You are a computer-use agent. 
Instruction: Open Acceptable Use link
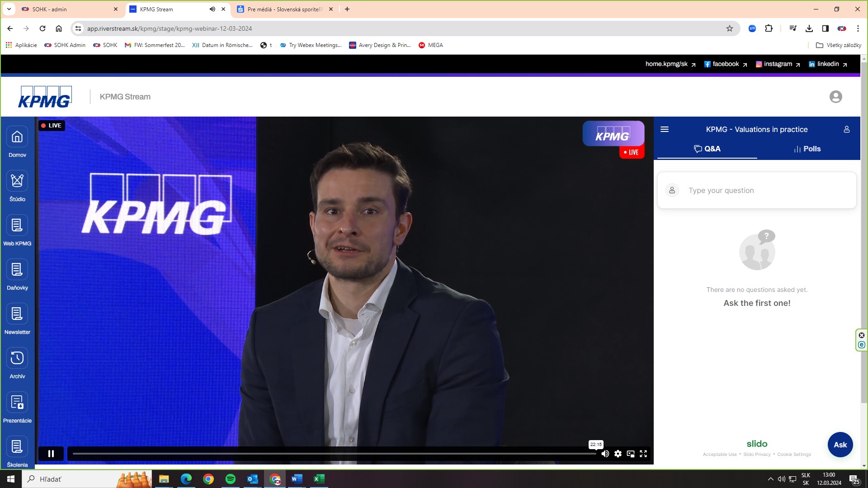coord(720,455)
